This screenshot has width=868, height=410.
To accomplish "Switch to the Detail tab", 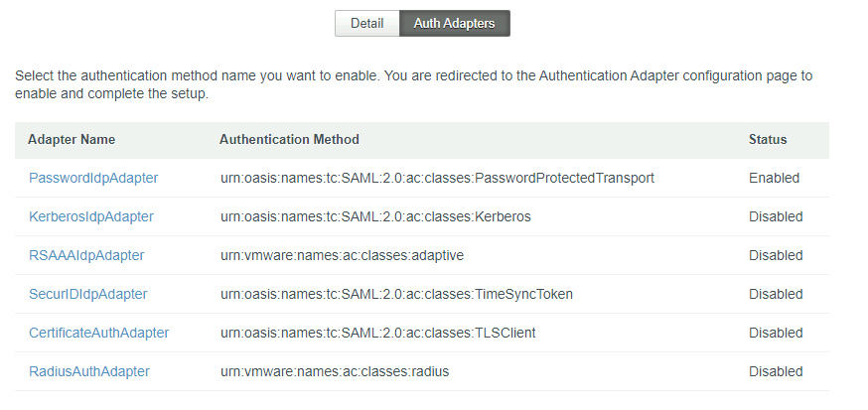I will pyautogui.click(x=367, y=23).
